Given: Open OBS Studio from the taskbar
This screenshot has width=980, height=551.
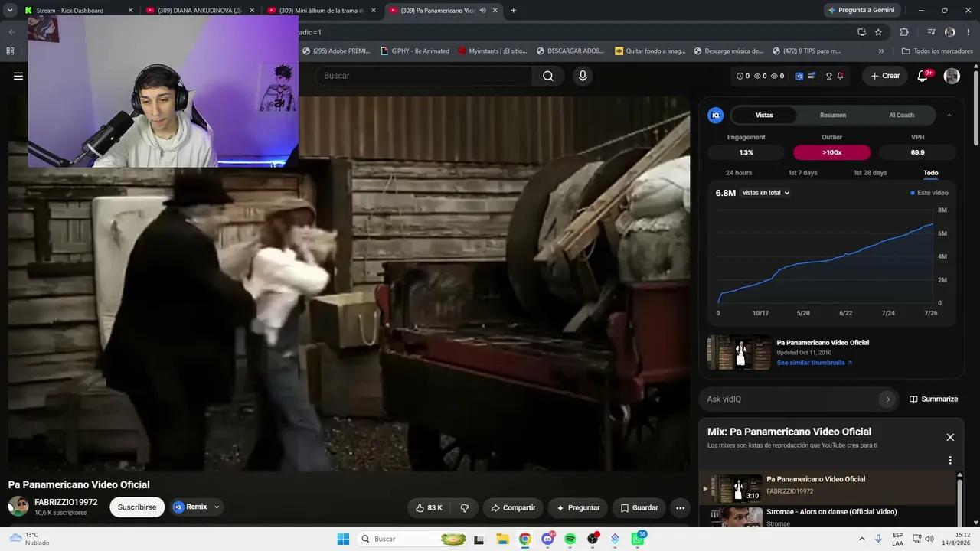Looking at the screenshot, I should (x=593, y=539).
